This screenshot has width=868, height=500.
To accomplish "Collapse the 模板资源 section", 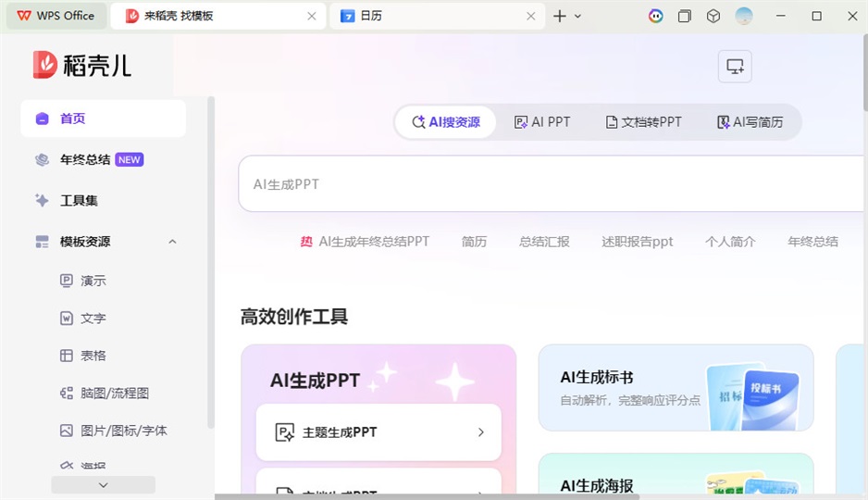I will pos(172,242).
